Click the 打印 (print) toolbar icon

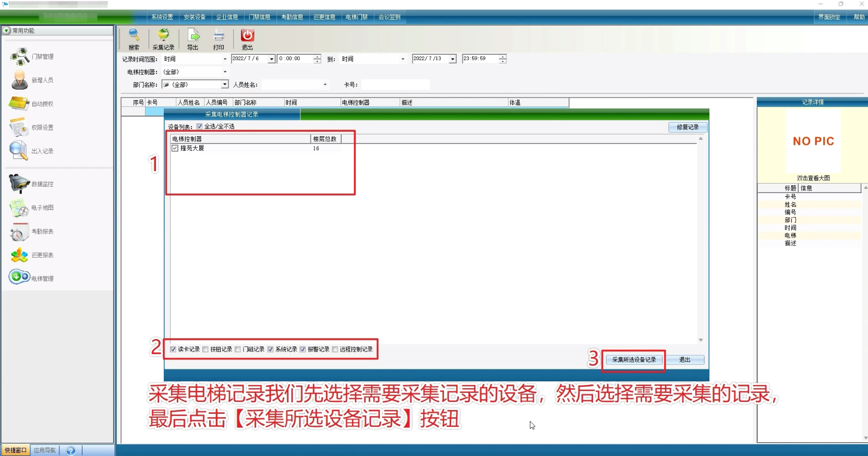[219, 35]
